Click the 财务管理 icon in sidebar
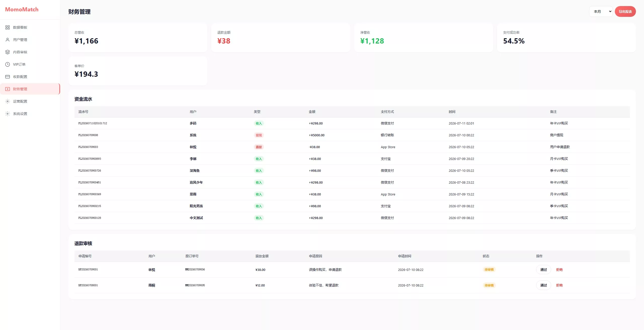 click(x=8, y=89)
